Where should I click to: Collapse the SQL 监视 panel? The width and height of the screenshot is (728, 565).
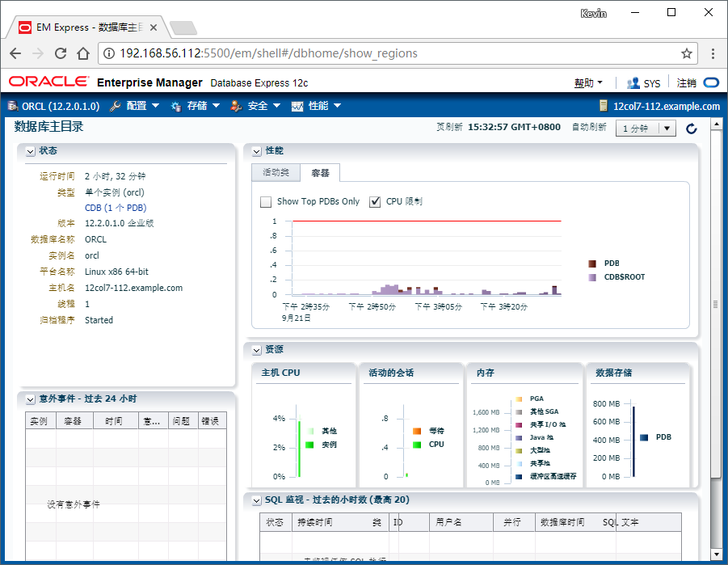[257, 500]
